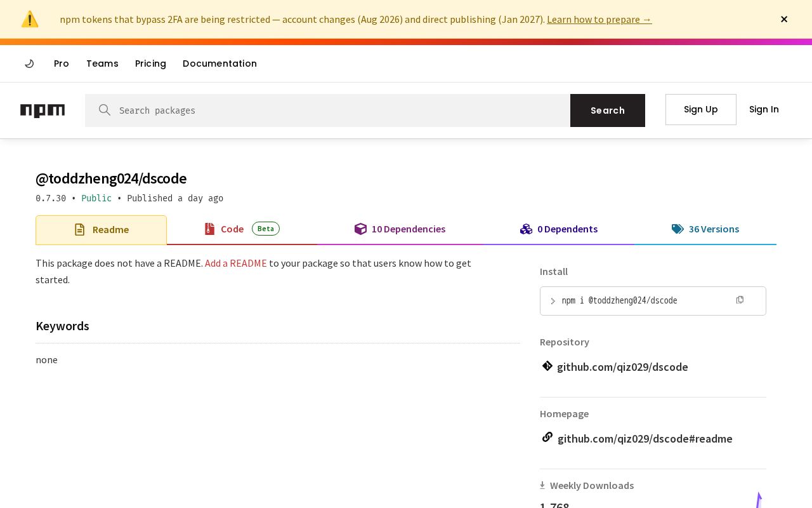Viewport: 812px width, 508px height.
Task: Open the 0 Dependents tab
Action: [x=558, y=229]
